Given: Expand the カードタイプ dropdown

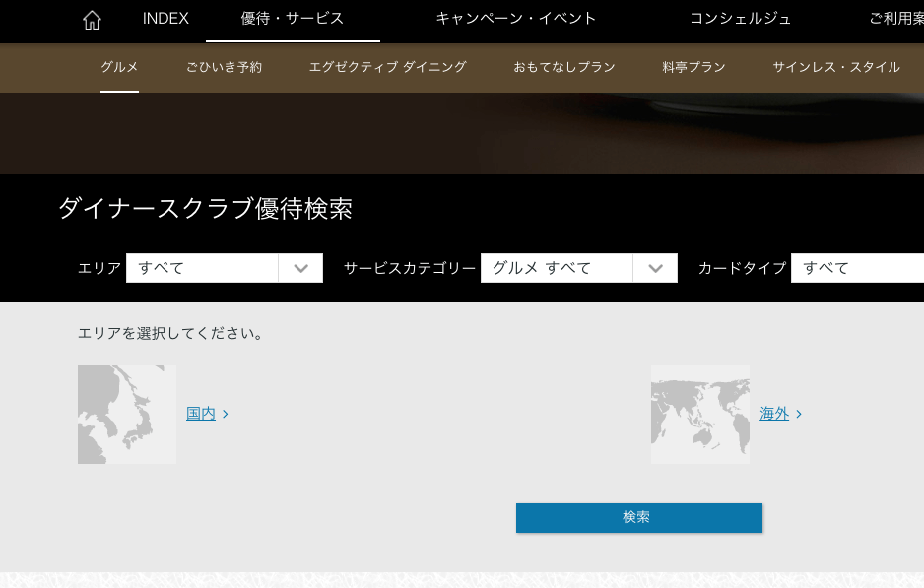Looking at the screenshot, I should coord(857,268).
